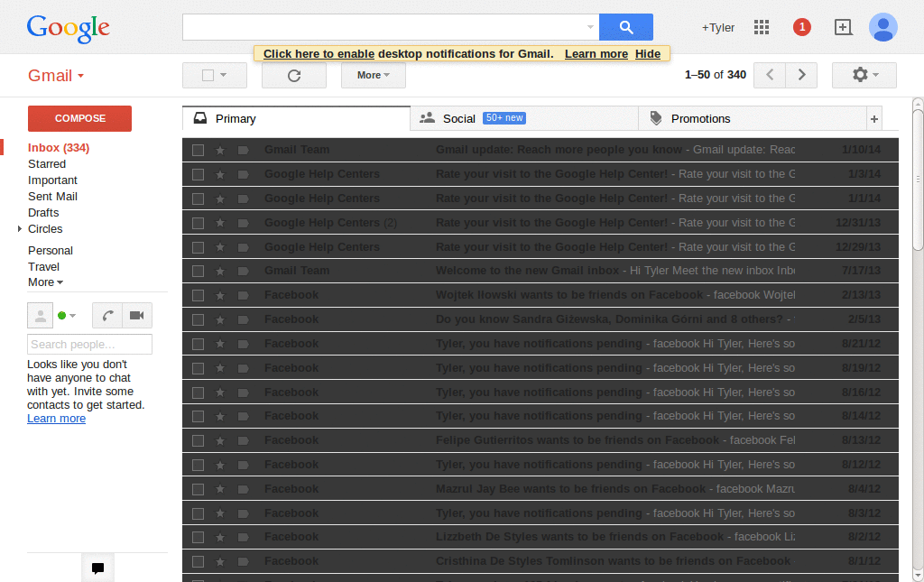924x582 pixels.
Task: Check the Google Help Centers 12/29/13 checkbox
Action: pos(198,247)
